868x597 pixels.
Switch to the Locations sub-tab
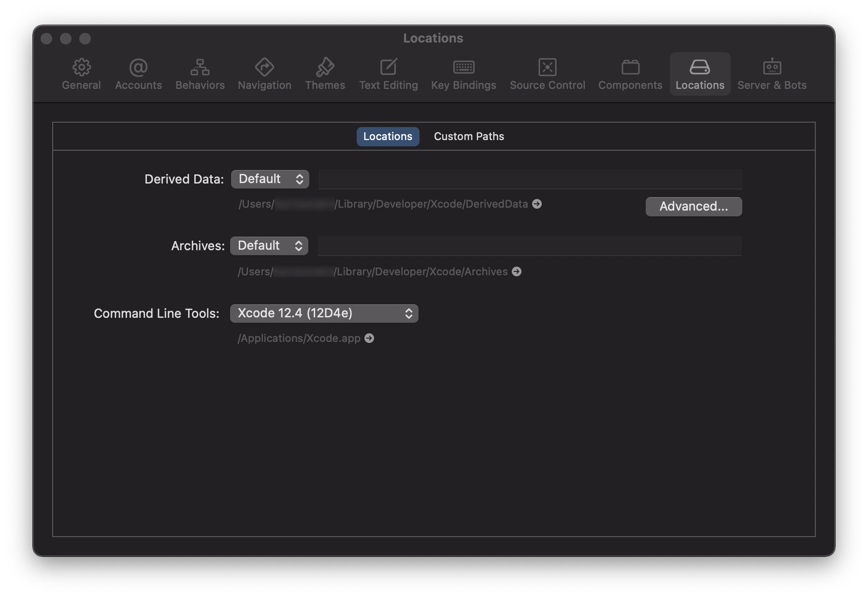[388, 136]
